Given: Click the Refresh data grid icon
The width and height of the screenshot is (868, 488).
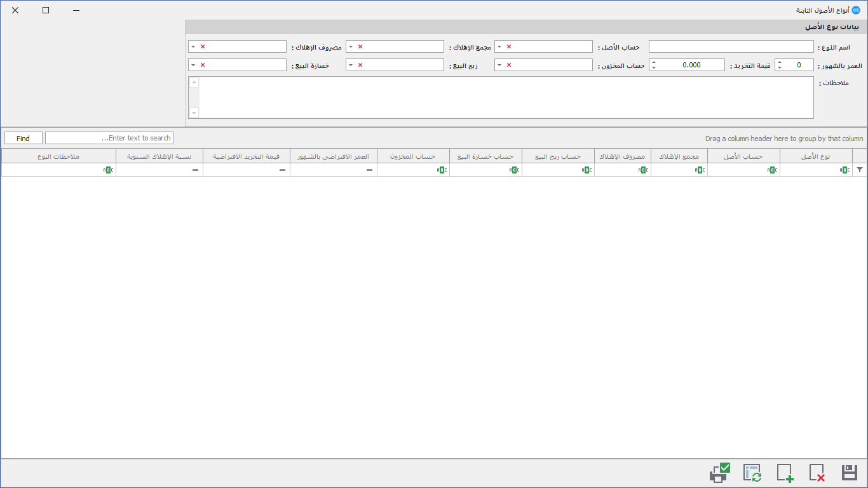Looking at the screenshot, I should pyautogui.click(x=752, y=473).
